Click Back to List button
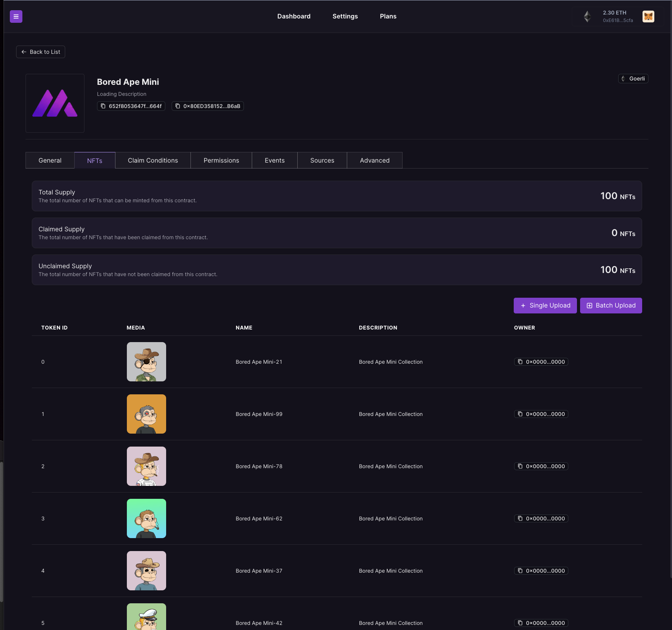The image size is (672, 630). pyautogui.click(x=40, y=52)
